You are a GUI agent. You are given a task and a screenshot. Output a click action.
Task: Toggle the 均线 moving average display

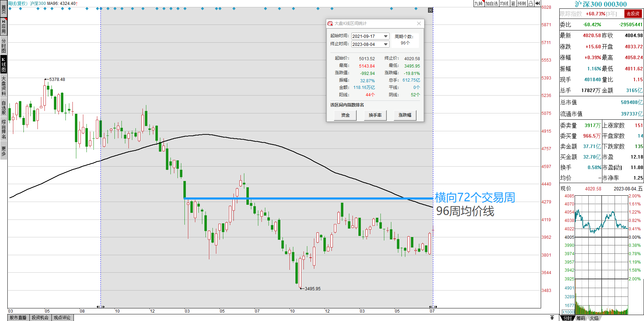[x=504, y=4]
